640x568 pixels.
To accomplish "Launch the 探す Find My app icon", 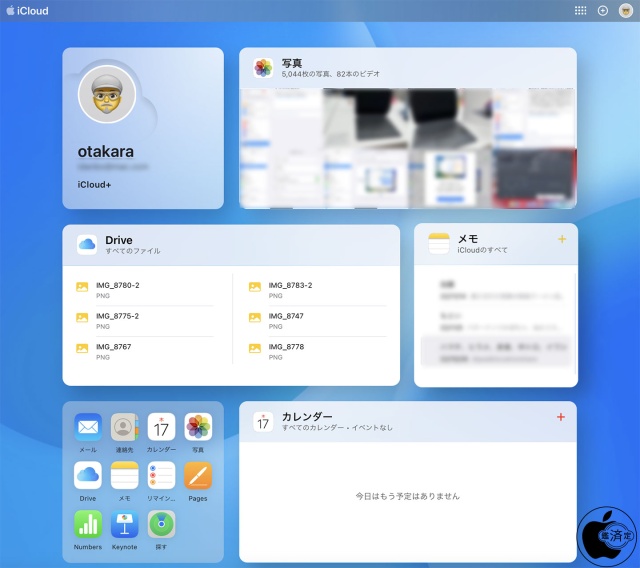I will coord(161,524).
